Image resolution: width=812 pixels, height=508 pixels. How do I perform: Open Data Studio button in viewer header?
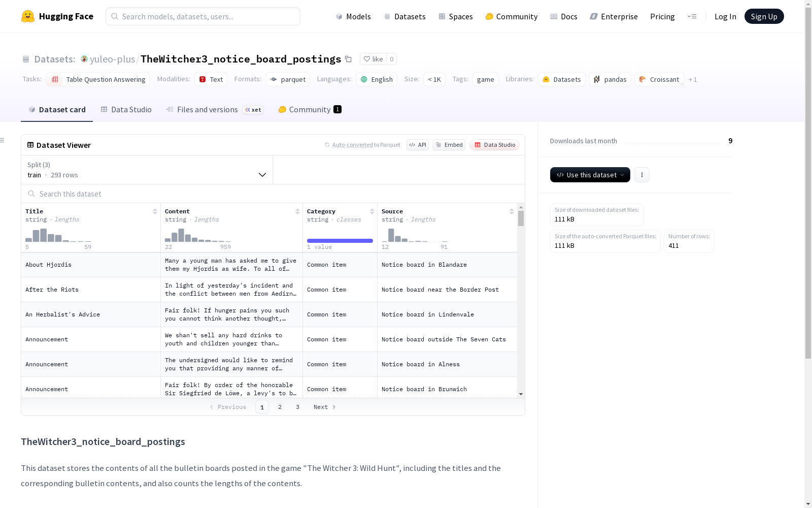(495, 145)
